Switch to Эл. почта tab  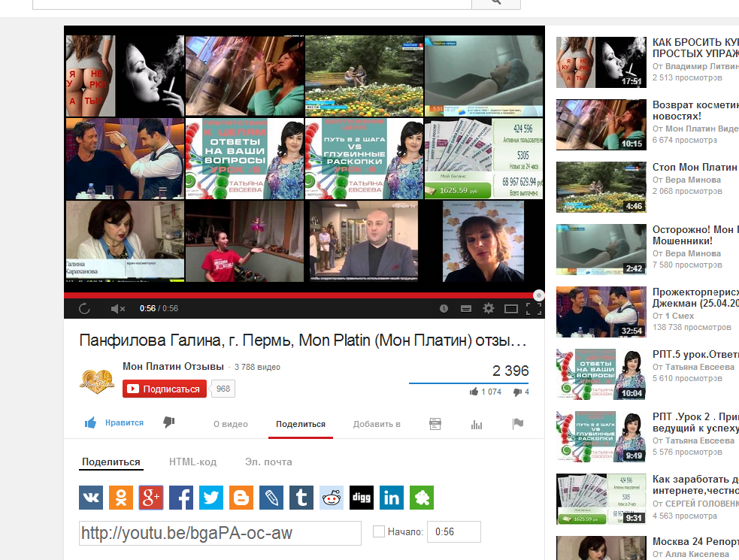[x=268, y=462]
